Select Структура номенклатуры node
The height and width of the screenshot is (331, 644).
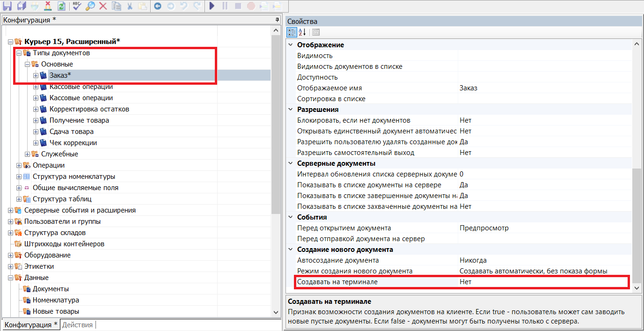tap(74, 177)
